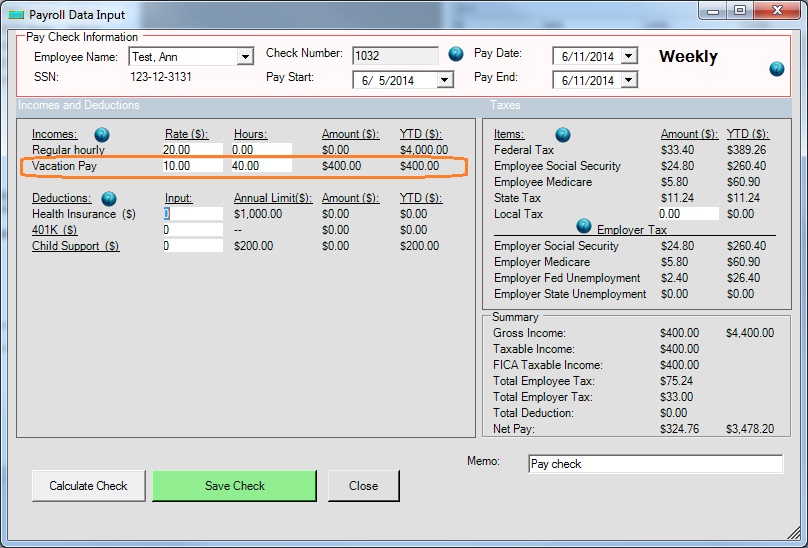Click the Deductions help icon
Viewport: 808px width, 548px height.
[x=109, y=198]
